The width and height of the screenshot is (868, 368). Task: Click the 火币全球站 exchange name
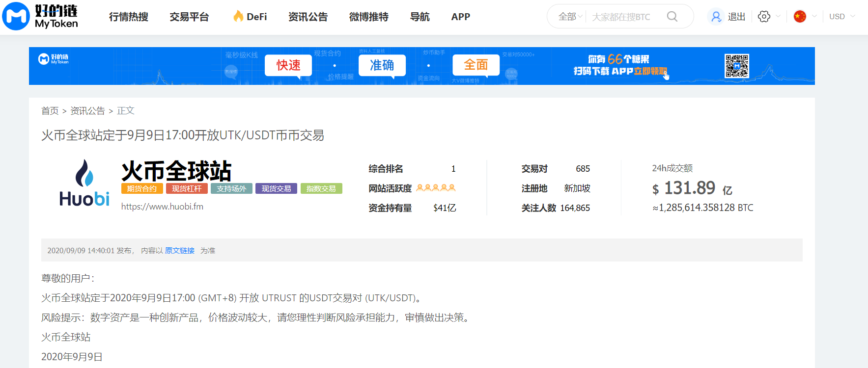click(x=176, y=171)
